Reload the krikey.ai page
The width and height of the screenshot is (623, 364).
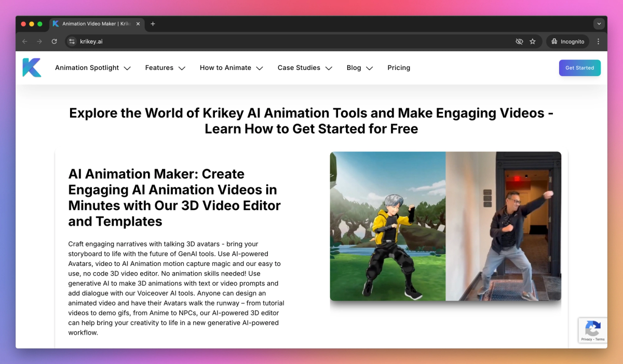54,41
